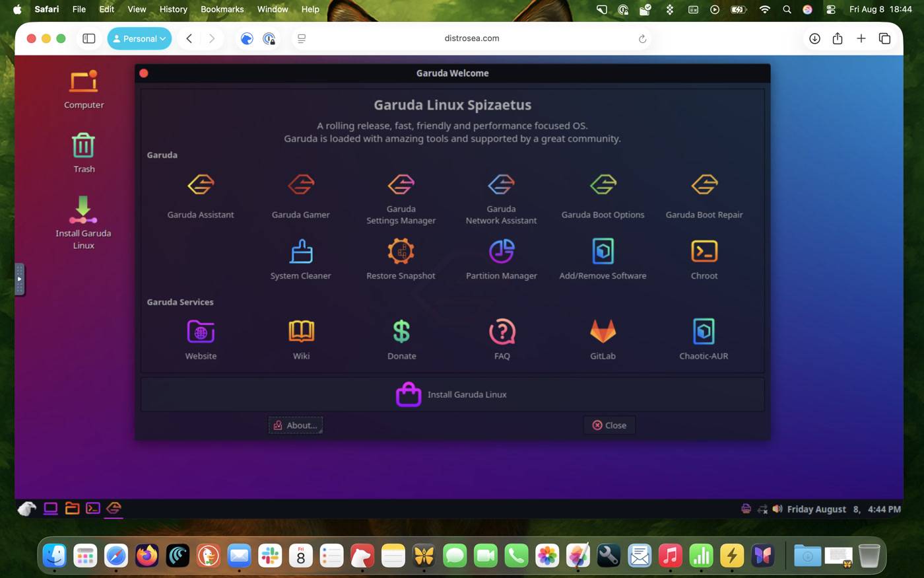Open Firefox from the Dock
This screenshot has width=924, height=578.
click(147, 556)
